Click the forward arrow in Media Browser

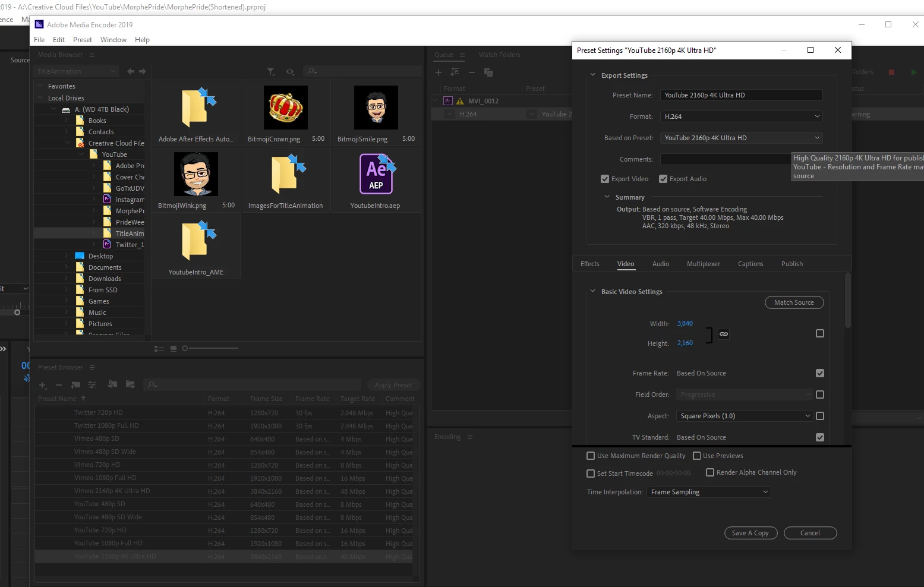tap(143, 71)
